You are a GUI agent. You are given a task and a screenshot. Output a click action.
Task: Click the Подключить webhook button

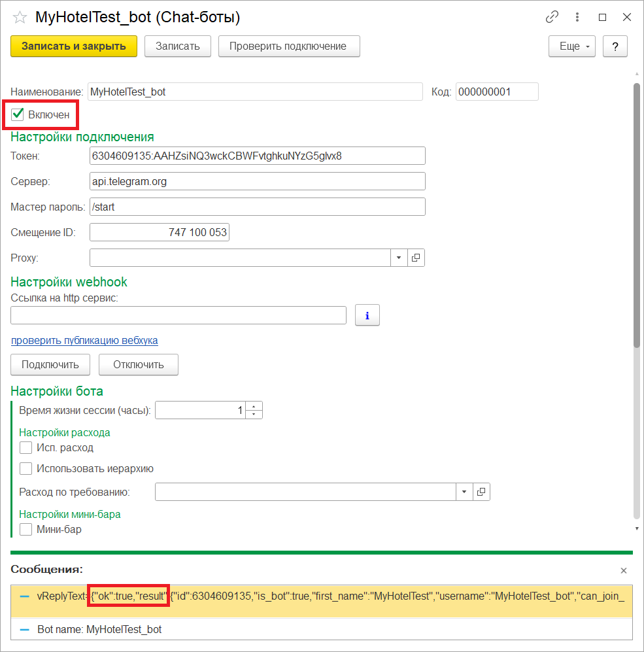click(50, 365)
